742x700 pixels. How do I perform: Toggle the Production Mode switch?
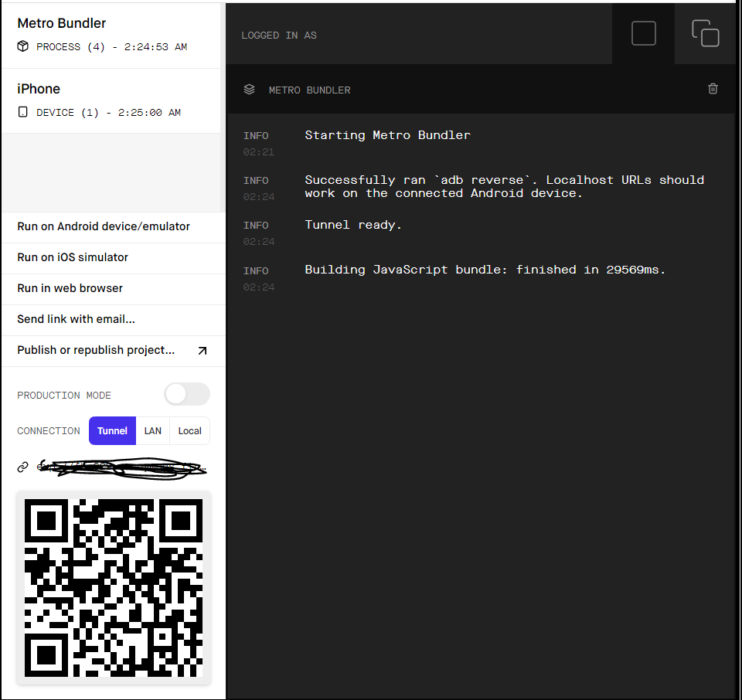coord(187,394)
